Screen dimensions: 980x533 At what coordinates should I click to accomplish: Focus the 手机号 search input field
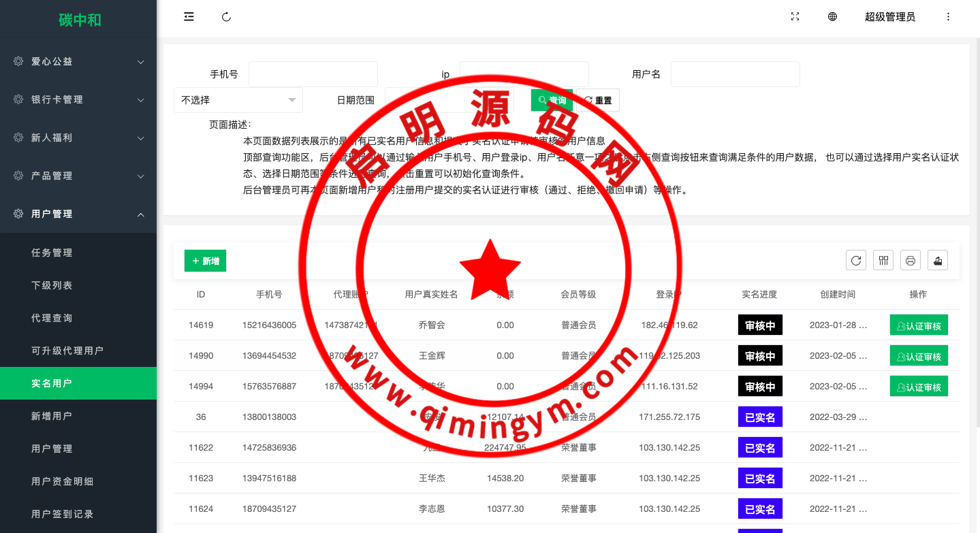313,74
